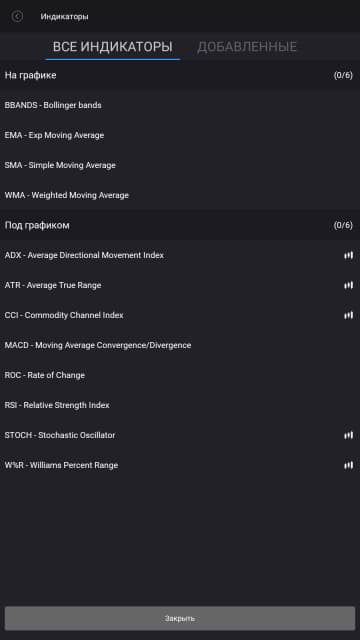This screenshot has height=640, width=360.
Task: Choose SMA - Simple Moving Average
Action: (180, 165)
